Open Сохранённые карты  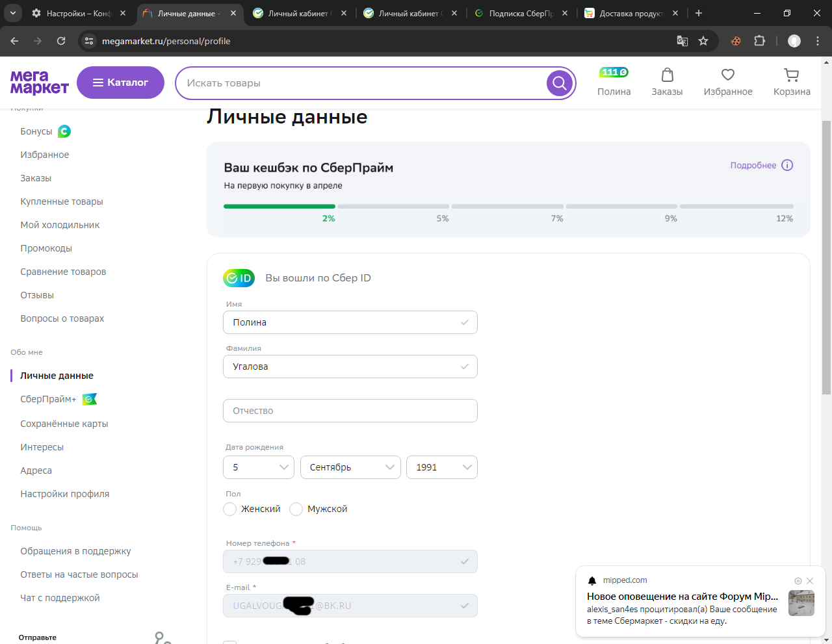pos(64,424)
